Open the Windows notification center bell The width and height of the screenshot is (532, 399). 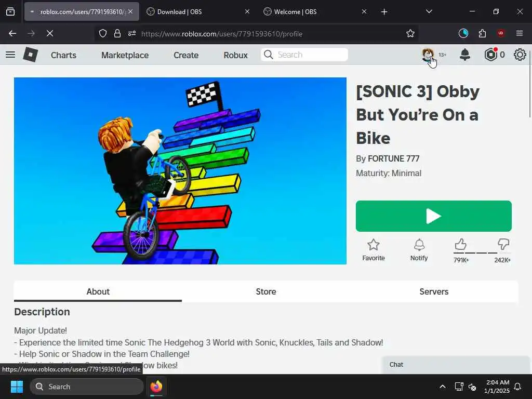pos(517,387)
